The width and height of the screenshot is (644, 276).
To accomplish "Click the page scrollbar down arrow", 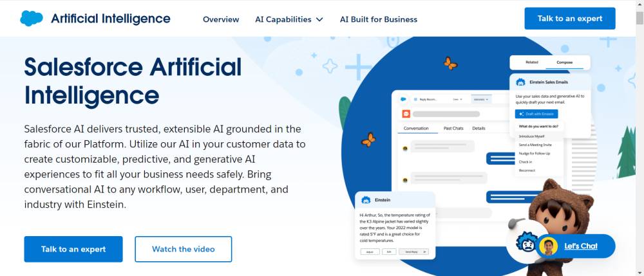I will tap(639, 271).
